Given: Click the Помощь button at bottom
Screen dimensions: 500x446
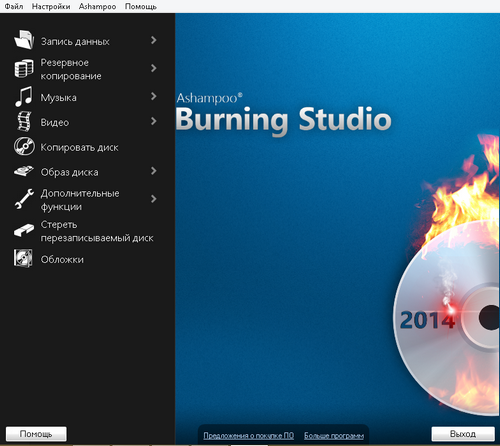Looking at the screenshot, I should point(36,434).
